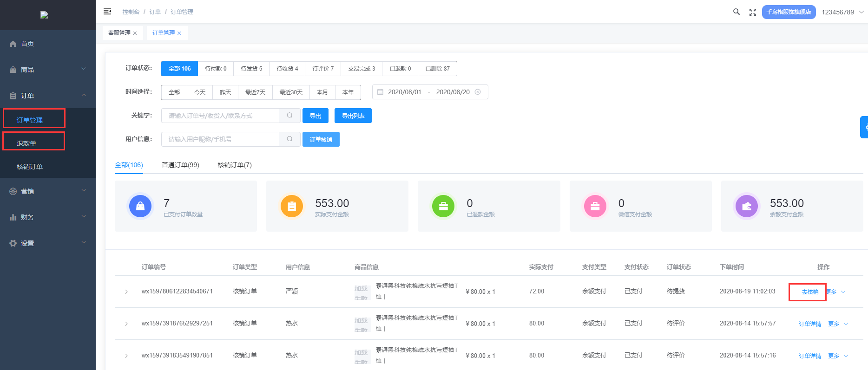The height and width of the screenshot is (370, 868).
Task: Open the 首页 home icon in sidebar
Action: (x=13, y=44)
